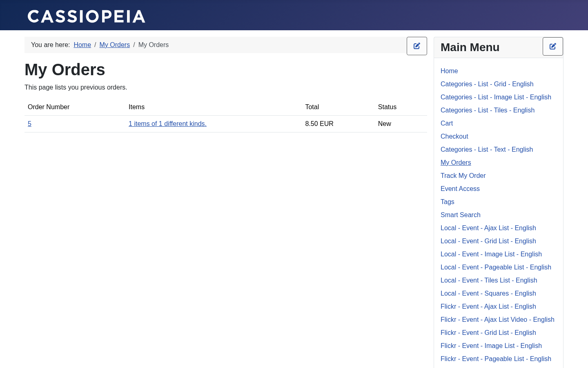This screenshot has height=368, width=588.
Task: Open Track My Order menu item
Action: [x=463, y=176]
